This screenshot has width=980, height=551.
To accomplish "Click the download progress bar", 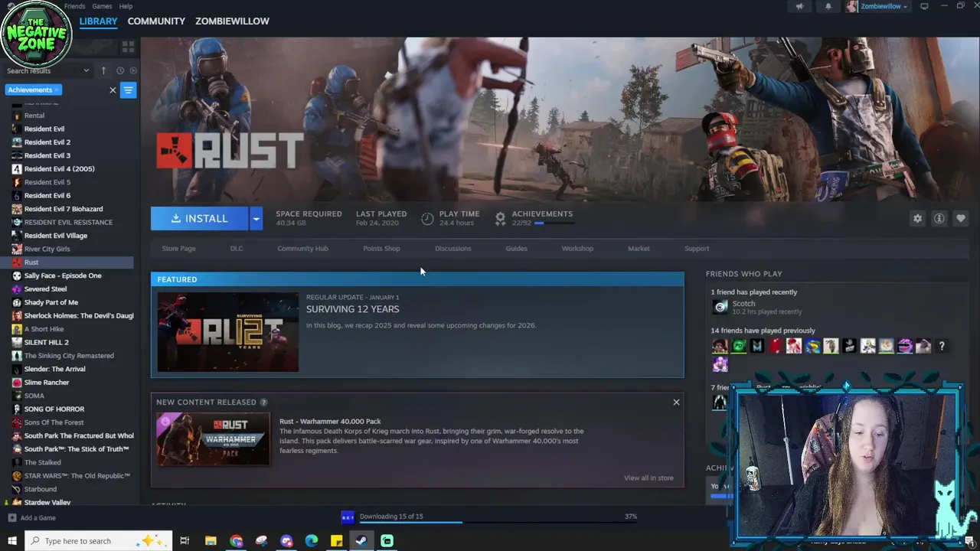I will tap(499, 523).
